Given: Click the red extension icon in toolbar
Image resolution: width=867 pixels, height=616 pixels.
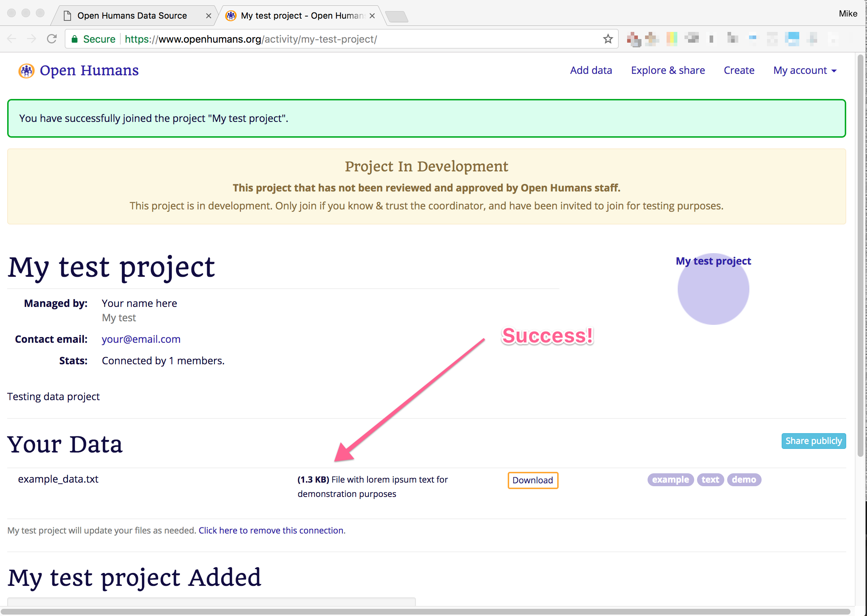Looking at the screenshot, I should pos(633,39).
